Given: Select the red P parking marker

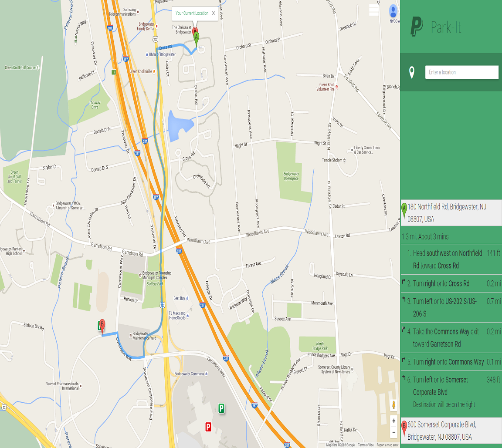Looking at the screenshot, I should tap(208, 427).
